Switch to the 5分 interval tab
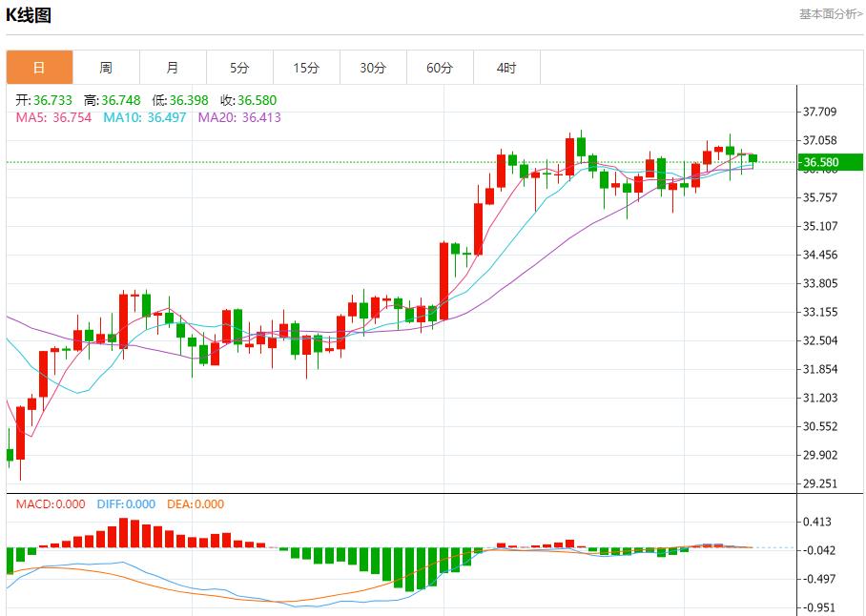 239,68
